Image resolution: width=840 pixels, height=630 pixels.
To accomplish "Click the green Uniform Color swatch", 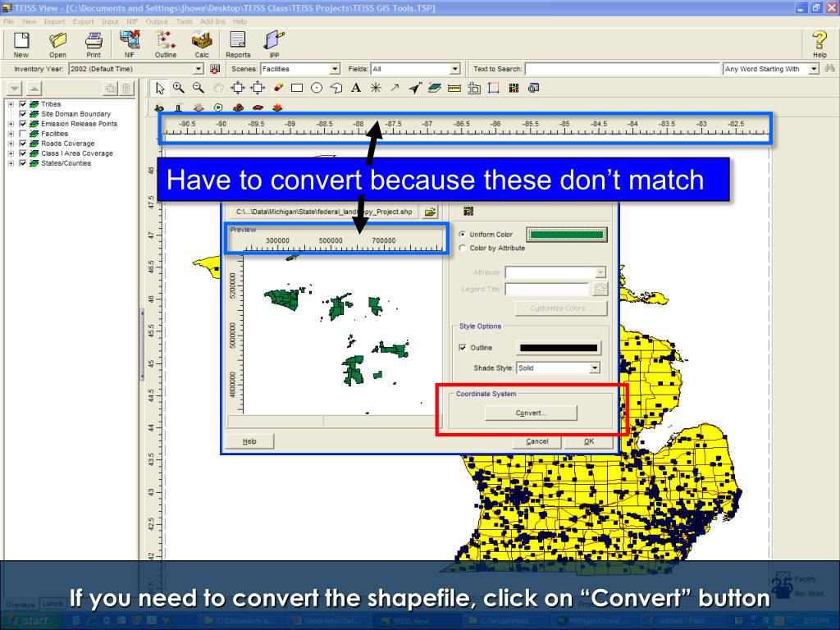I will (567, 235).
